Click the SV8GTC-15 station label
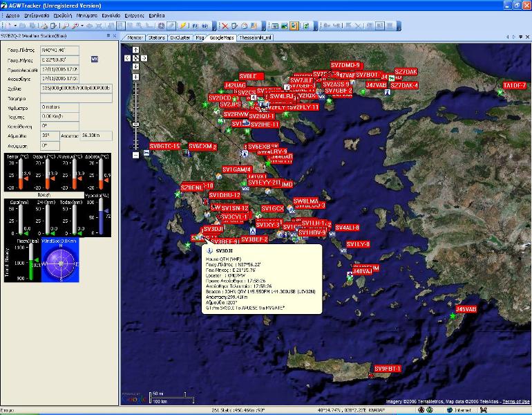 pyautogui.click(x=164, y=146)
